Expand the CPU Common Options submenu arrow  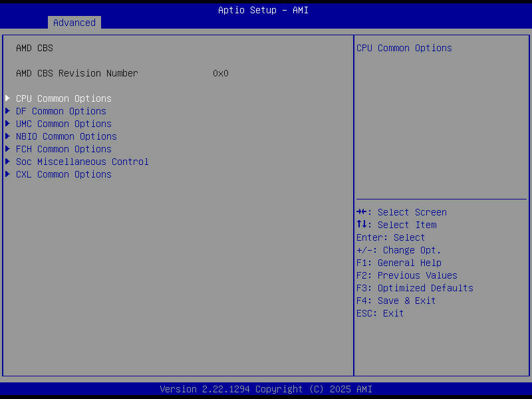7,98
